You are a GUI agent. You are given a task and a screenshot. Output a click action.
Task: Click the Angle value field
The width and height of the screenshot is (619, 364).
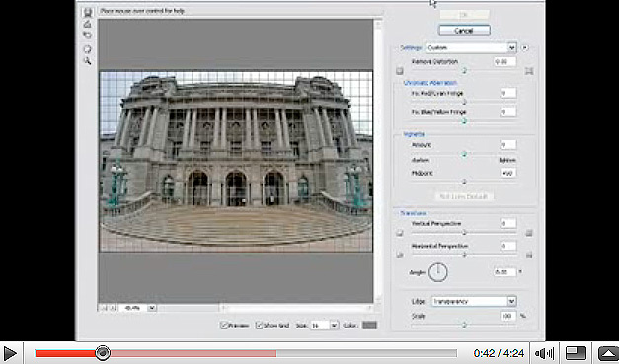[x=505, y=272]
